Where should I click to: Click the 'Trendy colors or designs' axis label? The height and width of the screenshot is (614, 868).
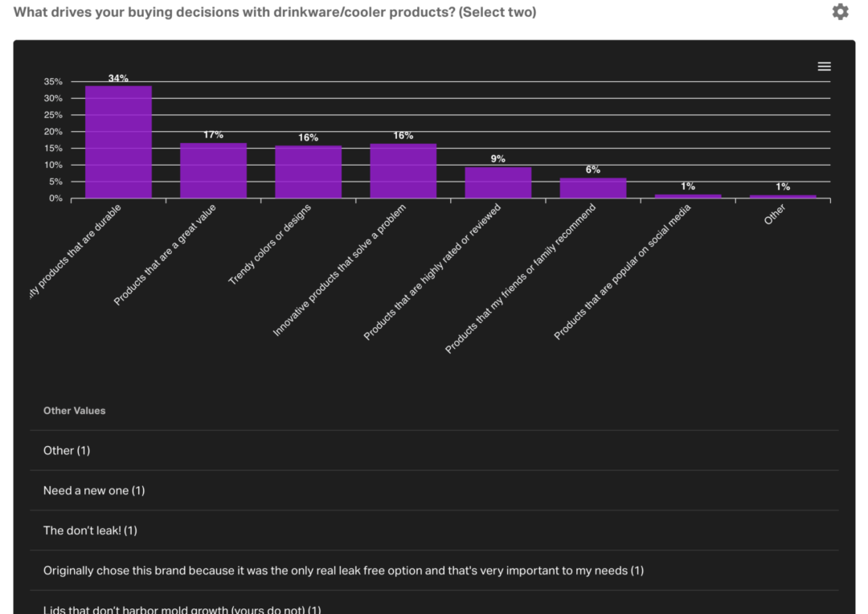pos(271,244)
